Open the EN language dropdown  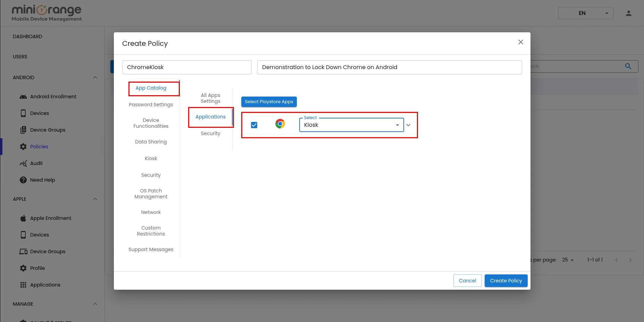point(585,13)
